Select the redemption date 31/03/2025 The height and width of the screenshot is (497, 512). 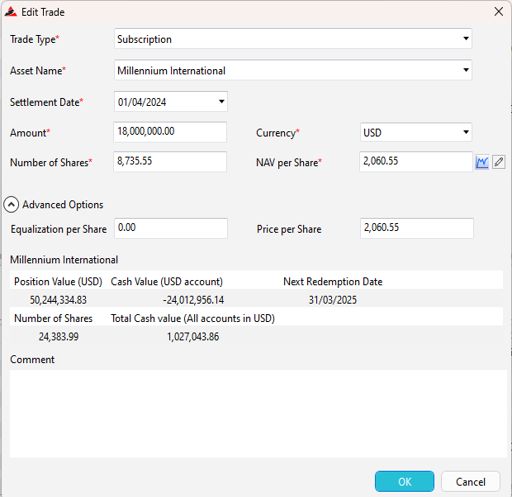click(333, 300)
